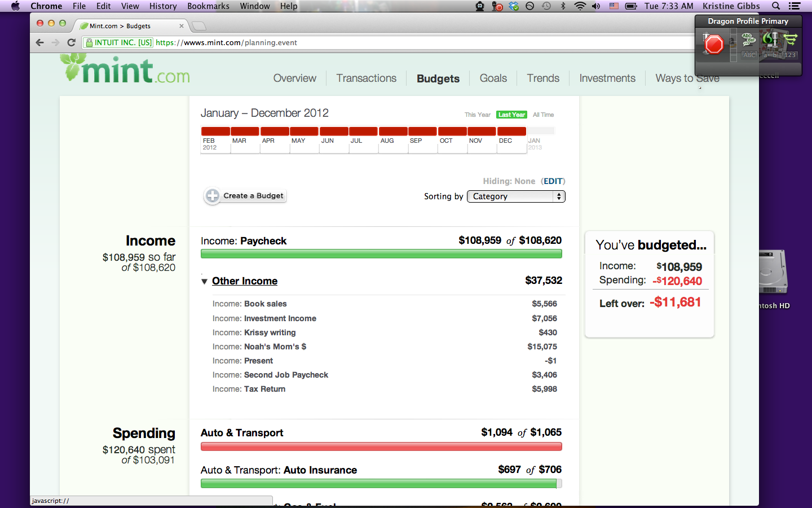Open the Wi-Fi status menu
This screenshot has height=508, width=812.
pos(580,6)
